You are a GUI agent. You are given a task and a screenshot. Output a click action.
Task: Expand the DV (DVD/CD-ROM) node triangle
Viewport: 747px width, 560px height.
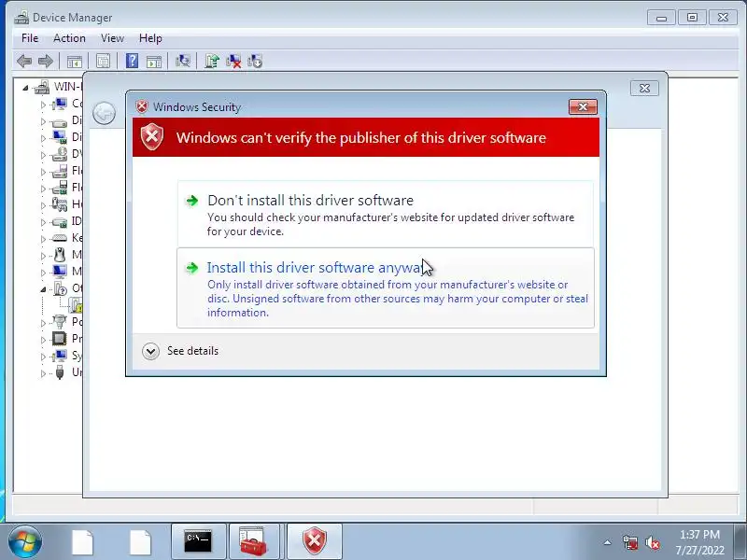pos(43,155)
